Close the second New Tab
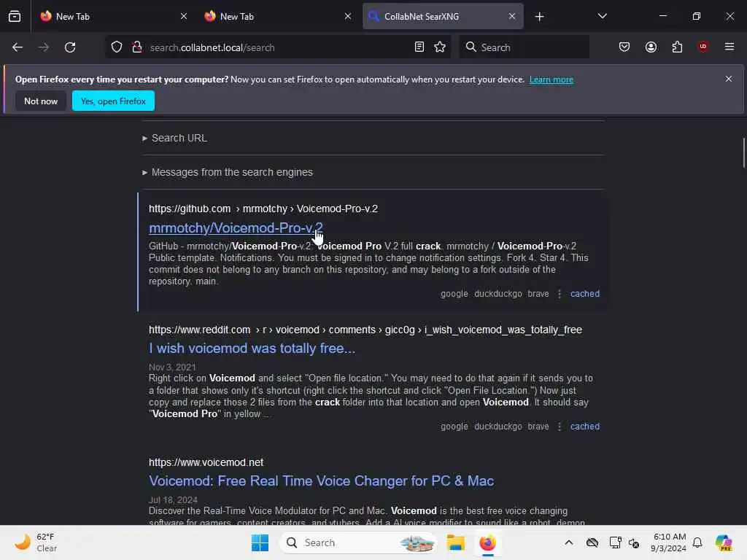Viewport: 747px width, 560px height. (x=348, y=16)
